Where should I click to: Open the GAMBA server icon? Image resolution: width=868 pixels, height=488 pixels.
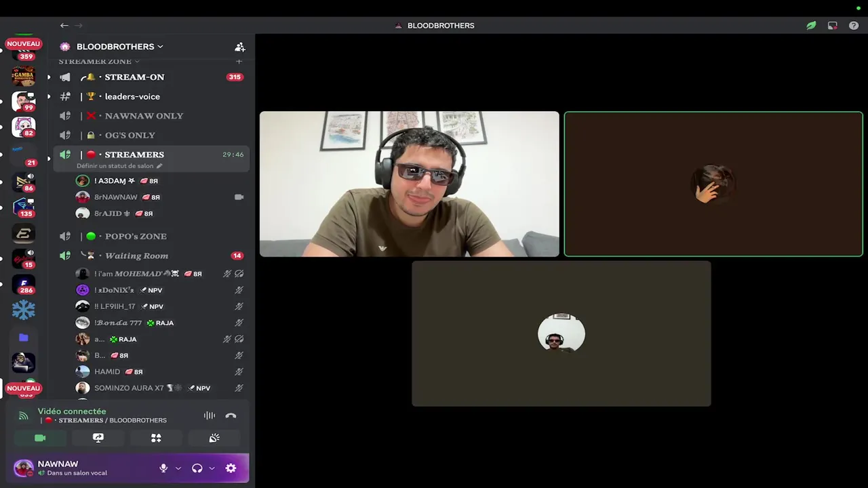pos(24,76)
